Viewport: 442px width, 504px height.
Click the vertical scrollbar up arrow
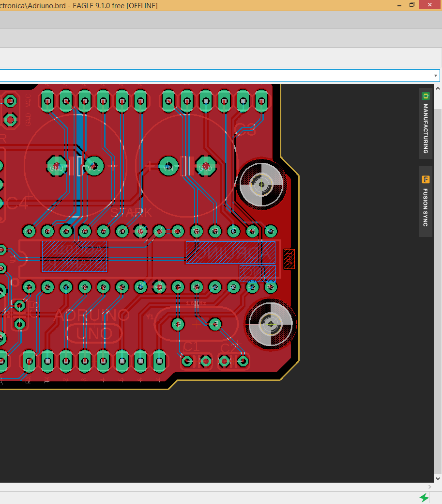point(438,88)
